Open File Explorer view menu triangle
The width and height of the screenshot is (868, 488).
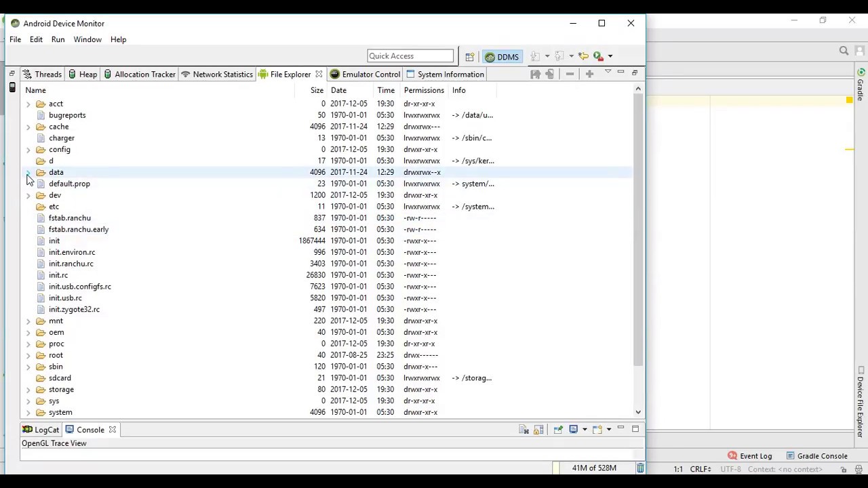(x=608, y=71)
